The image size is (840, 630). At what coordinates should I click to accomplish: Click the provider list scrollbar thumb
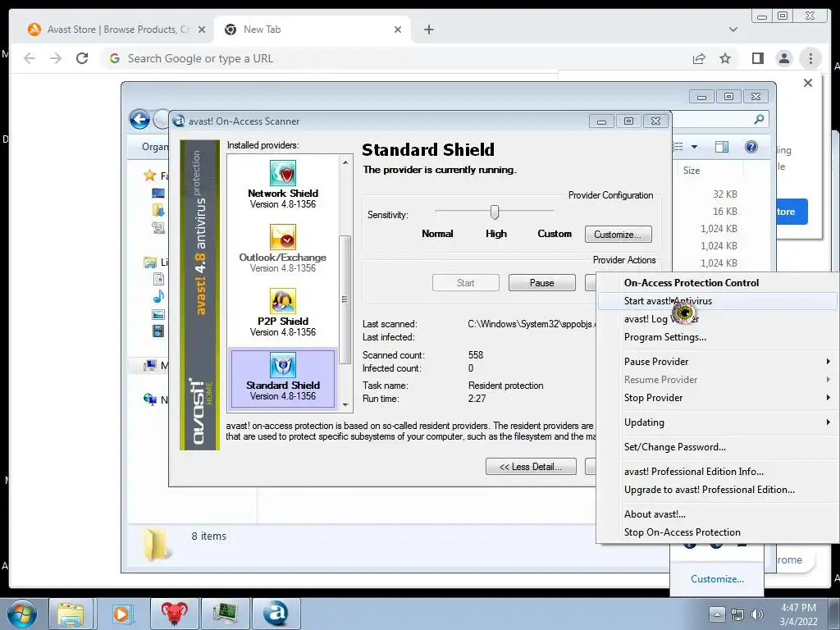345,299
